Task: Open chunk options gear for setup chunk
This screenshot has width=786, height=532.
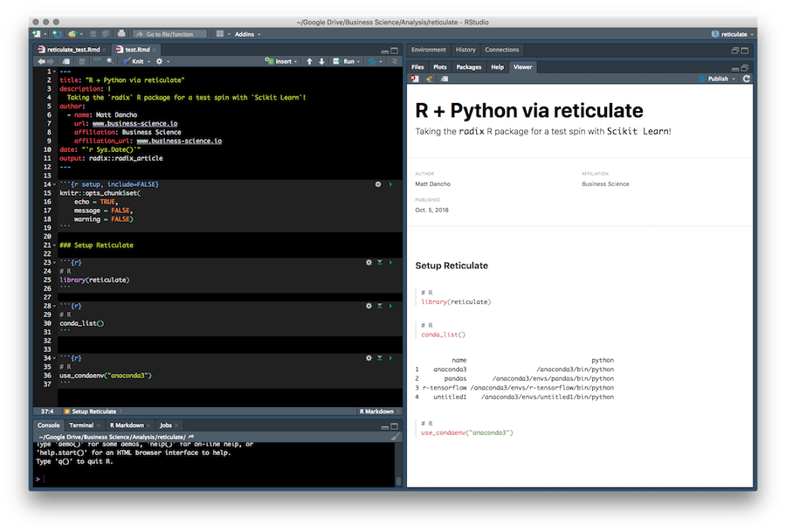Action: coord(378,184)
